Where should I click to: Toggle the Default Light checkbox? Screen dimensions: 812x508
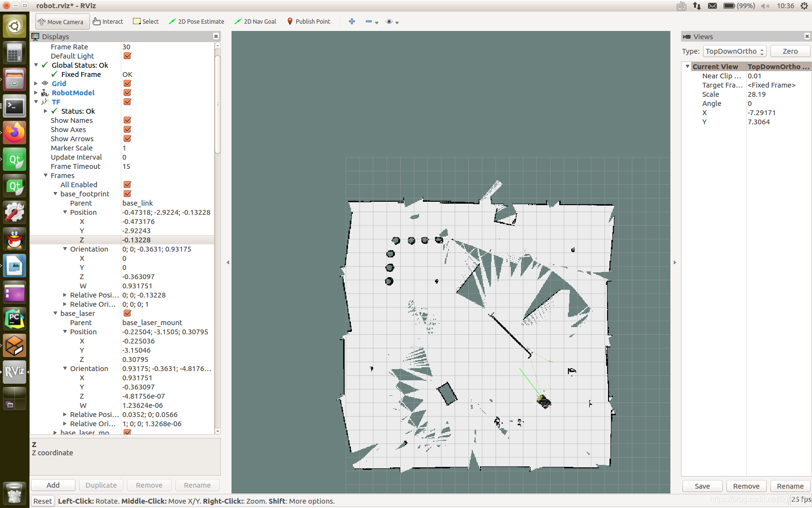pyautogui.click(x=128, y=56)
